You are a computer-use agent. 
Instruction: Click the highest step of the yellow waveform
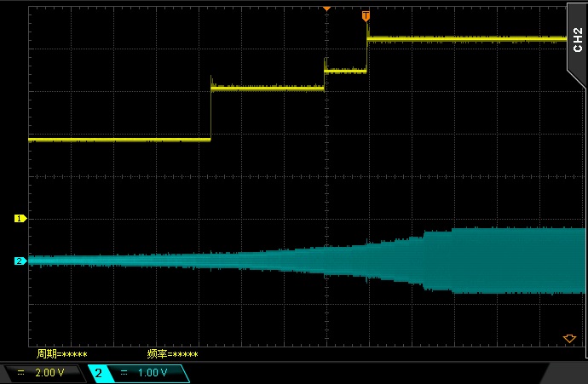[467, 38]
